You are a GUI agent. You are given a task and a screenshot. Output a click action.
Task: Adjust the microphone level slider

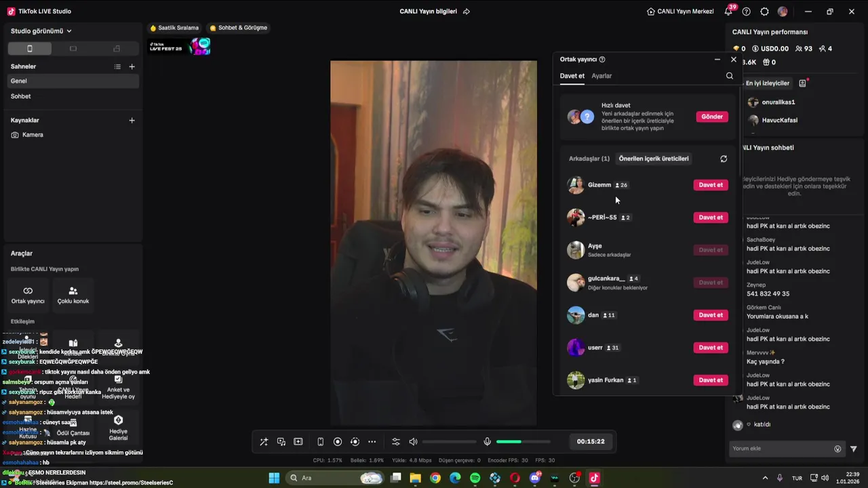523,442
